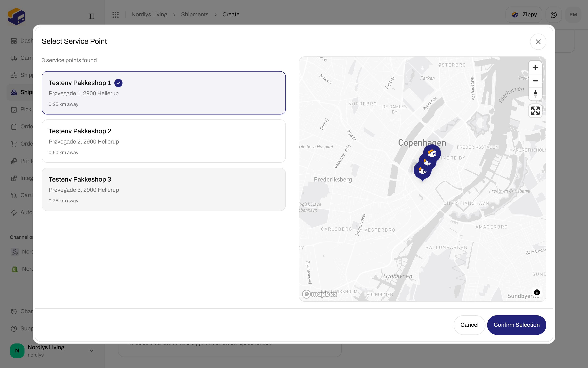Toggle the sidebar collapse icon

coord(91,16)
